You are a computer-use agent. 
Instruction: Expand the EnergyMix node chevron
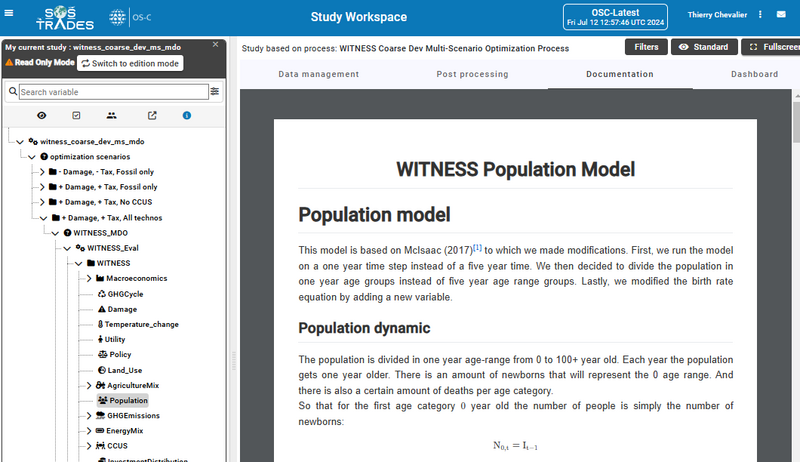89,430
